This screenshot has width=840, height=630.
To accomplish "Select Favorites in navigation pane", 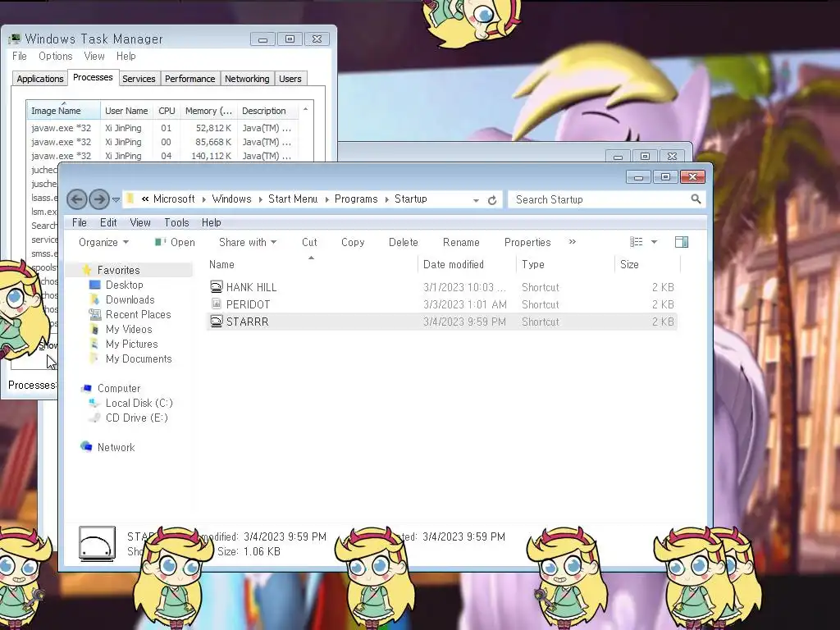I will pyautogui.click(x=118, y=270).
